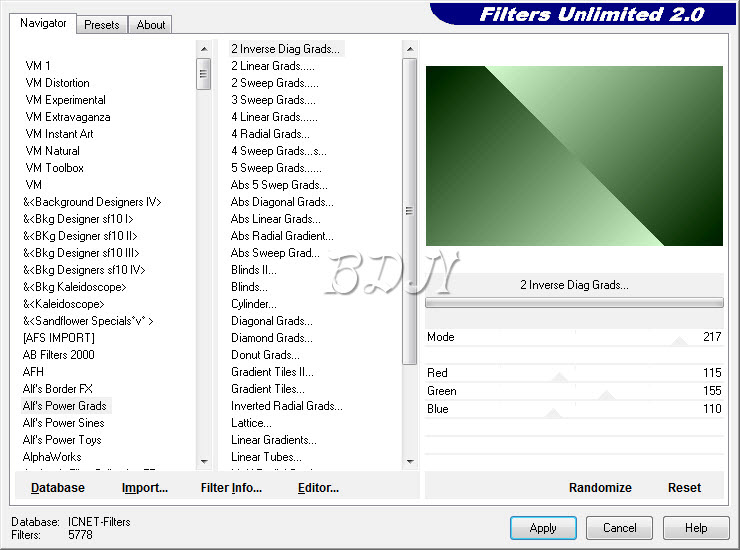Select Abs Diagonal Grads... filter
This screenshot has width=740, height=550.
[282, 202]
